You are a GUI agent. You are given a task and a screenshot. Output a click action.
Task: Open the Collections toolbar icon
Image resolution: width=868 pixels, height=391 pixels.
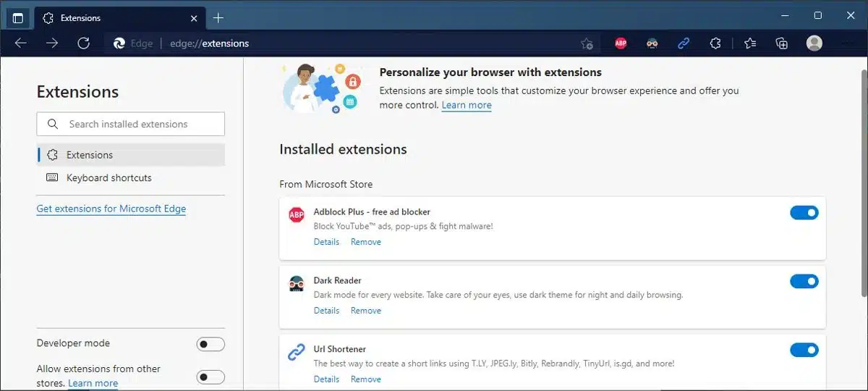tap(781, 43)
